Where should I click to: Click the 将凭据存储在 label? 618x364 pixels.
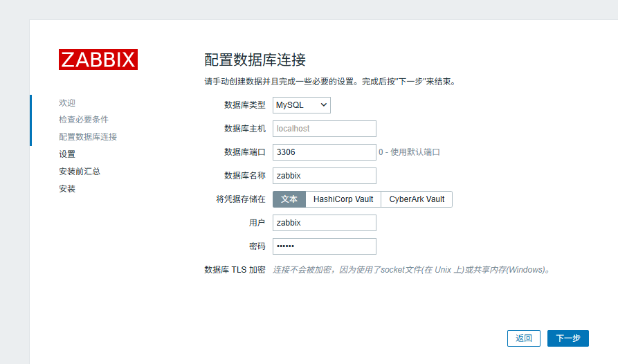[241, 199]
